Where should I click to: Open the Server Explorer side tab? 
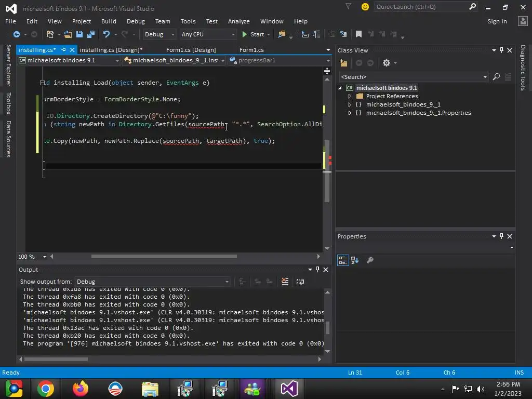click(8, 65)
